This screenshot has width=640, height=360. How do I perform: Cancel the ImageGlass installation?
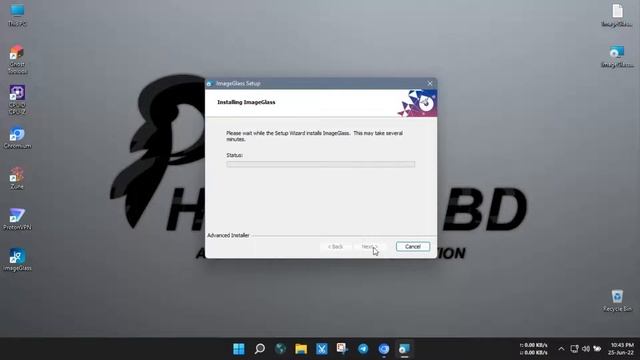[413, 247]
